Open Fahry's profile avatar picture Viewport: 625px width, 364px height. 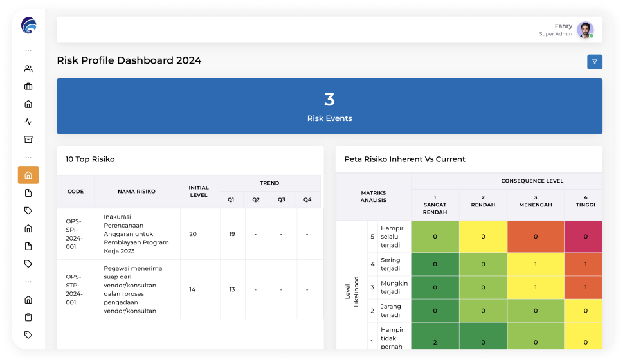click(x=585, y=30)
